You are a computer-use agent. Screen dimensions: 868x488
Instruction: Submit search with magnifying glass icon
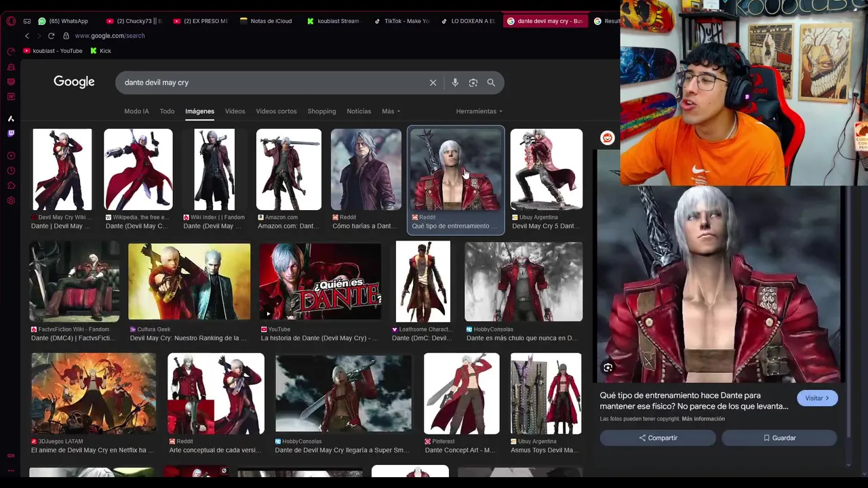(x=491, y=83)
